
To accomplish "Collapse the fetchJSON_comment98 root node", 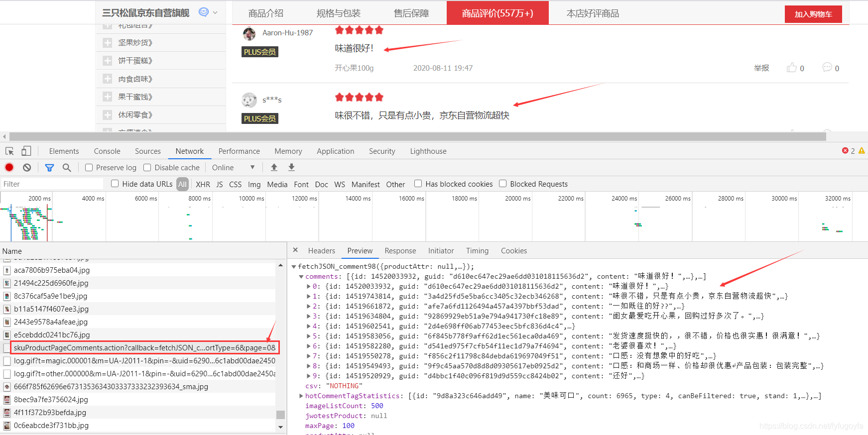I will [294, 267].
